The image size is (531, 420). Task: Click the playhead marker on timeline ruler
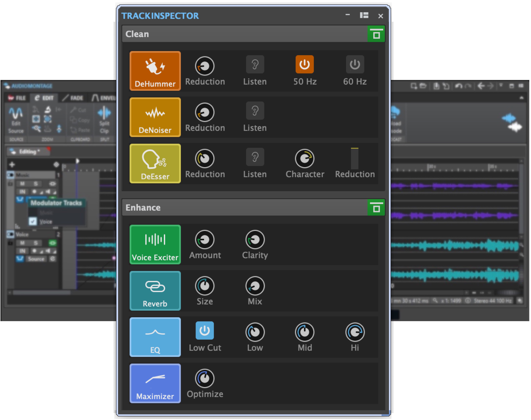point(77,161)
